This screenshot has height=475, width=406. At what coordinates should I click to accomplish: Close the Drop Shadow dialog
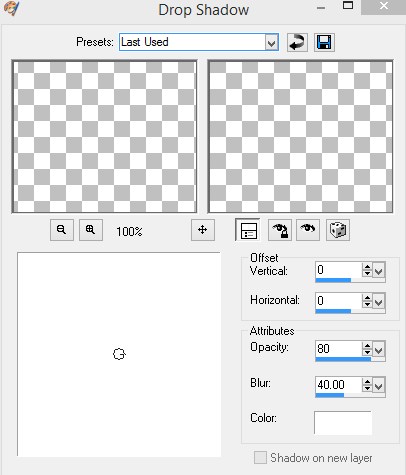[384, 7]
